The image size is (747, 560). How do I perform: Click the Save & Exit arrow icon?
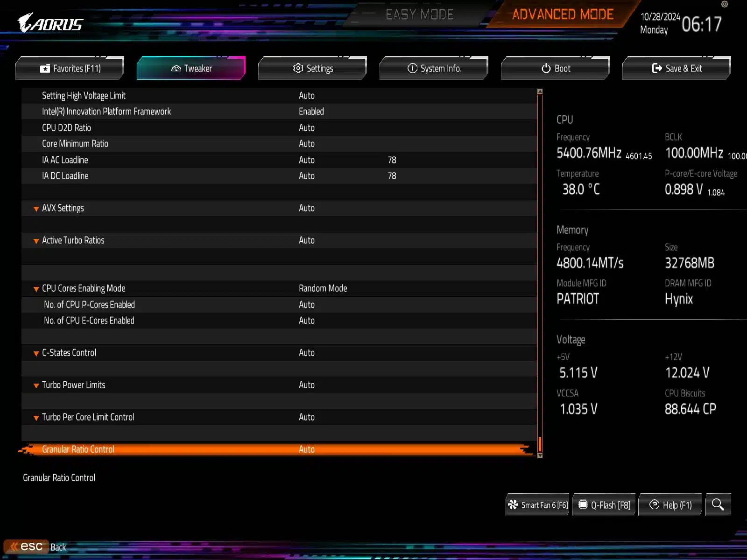pyautogui.click(x=657, y=68)
